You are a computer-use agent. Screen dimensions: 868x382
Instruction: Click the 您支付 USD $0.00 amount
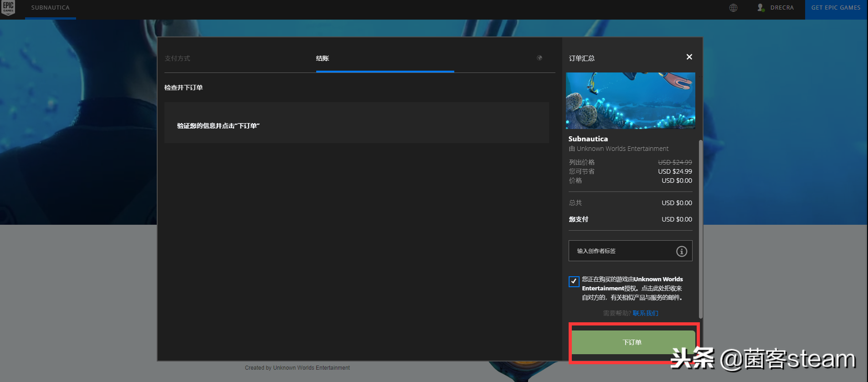pos(677,219)
